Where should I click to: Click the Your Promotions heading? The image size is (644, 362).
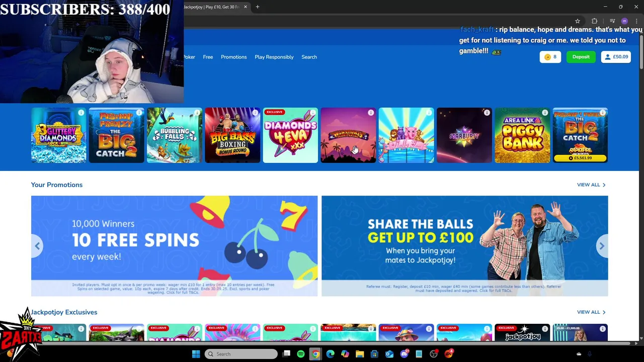coord(57,185)
